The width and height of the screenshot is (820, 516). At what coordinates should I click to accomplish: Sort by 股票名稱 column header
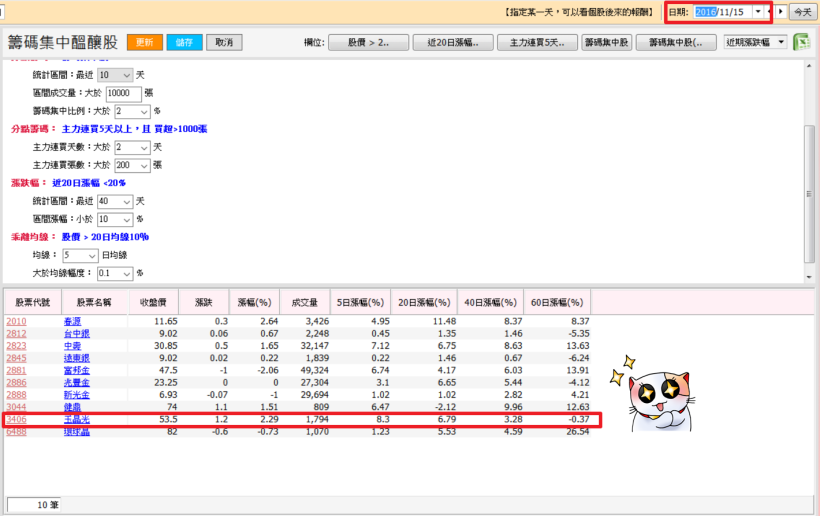[94, 302]
